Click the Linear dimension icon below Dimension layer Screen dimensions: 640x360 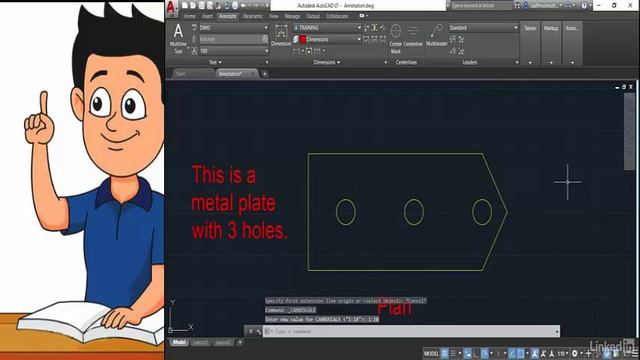click(x=297, y=51)
